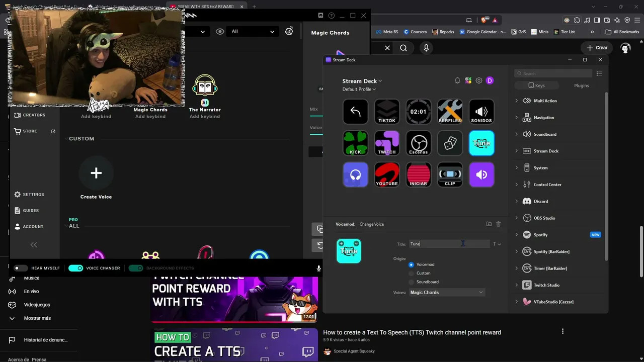Viewport: 644px width, 362px height.
Task: Delete the Change Voice action with trash icon
Action: (x=499, y=224)
